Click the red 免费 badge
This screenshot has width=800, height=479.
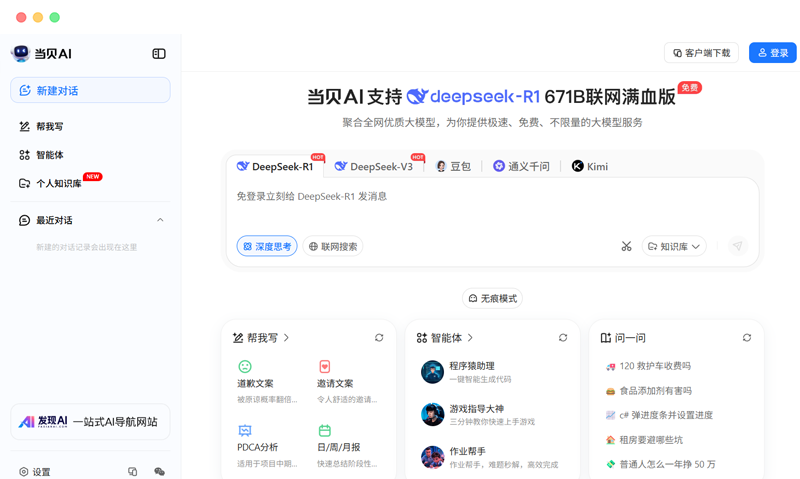[x=690, y=88]
